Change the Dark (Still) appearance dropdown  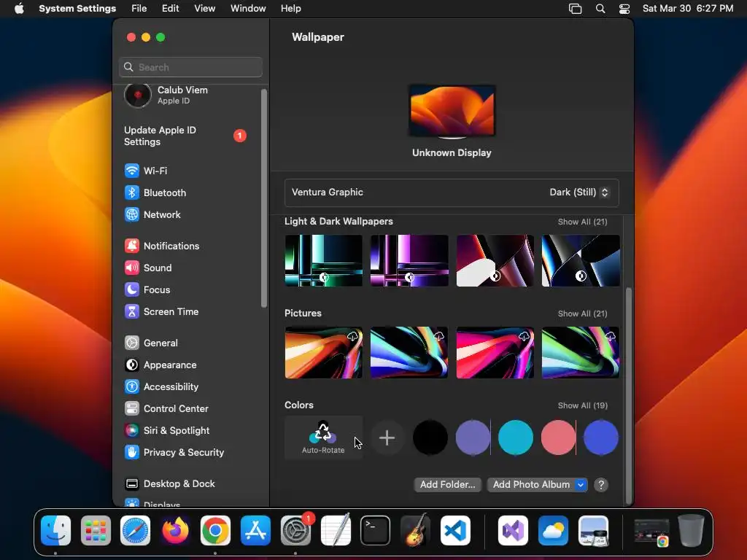point(578,192)
